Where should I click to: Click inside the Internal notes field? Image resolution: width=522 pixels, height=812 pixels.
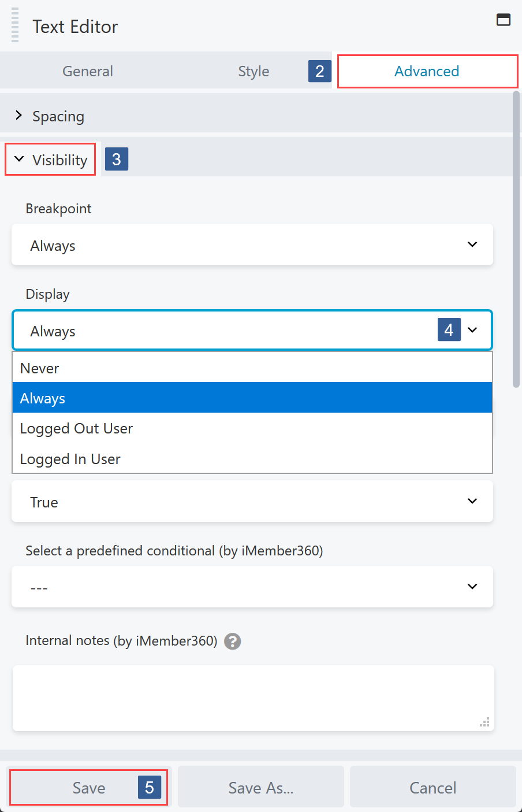click(252, 698)
